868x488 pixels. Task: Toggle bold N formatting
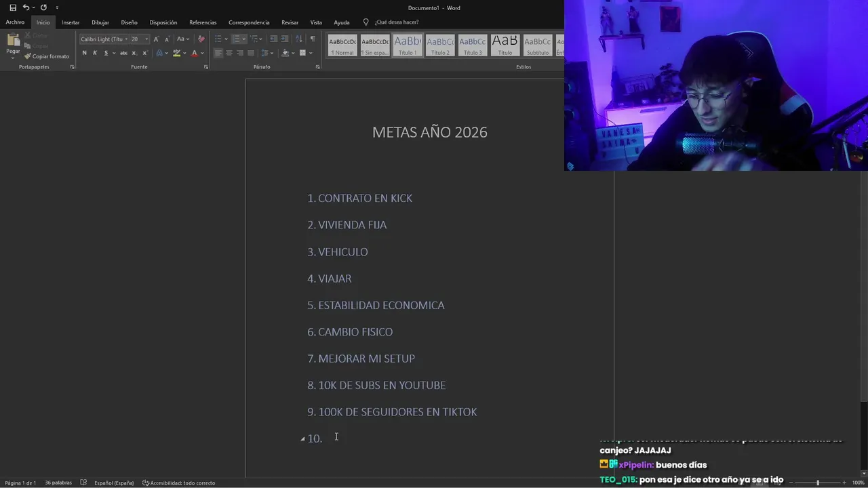pyautogui.click(x=84, y=53)
